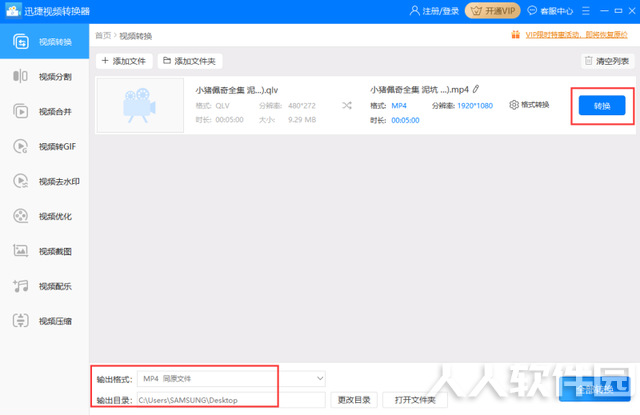Viewport: 640px width, 415px height.
Task: Click the 00:05:00 blue output duration
Action: [x=405, y=120]
